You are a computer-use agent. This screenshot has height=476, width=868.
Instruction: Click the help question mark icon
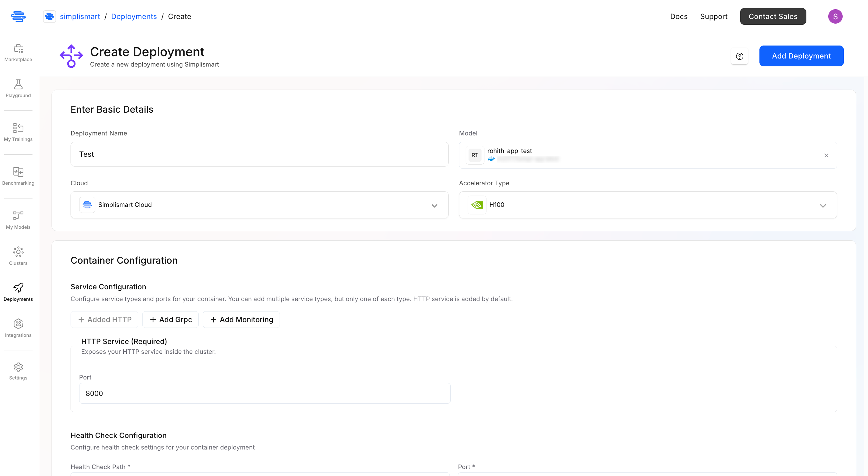point(739,56)
